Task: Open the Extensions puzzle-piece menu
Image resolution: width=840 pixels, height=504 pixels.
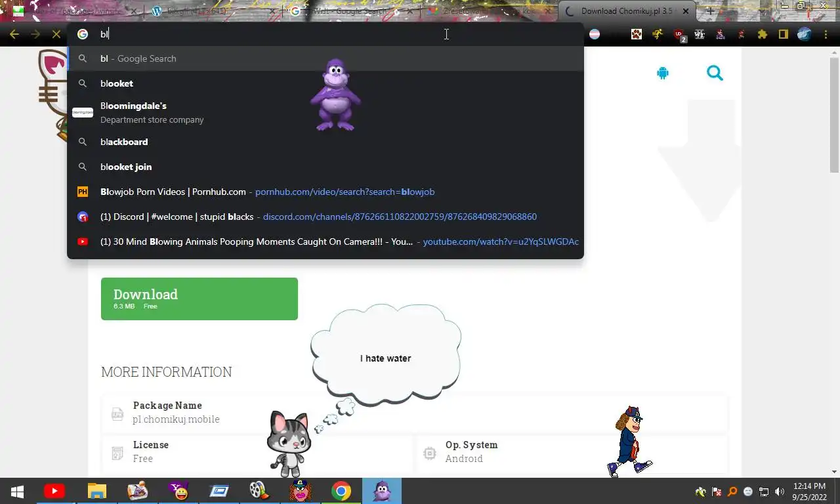Action: click(762, 34)
